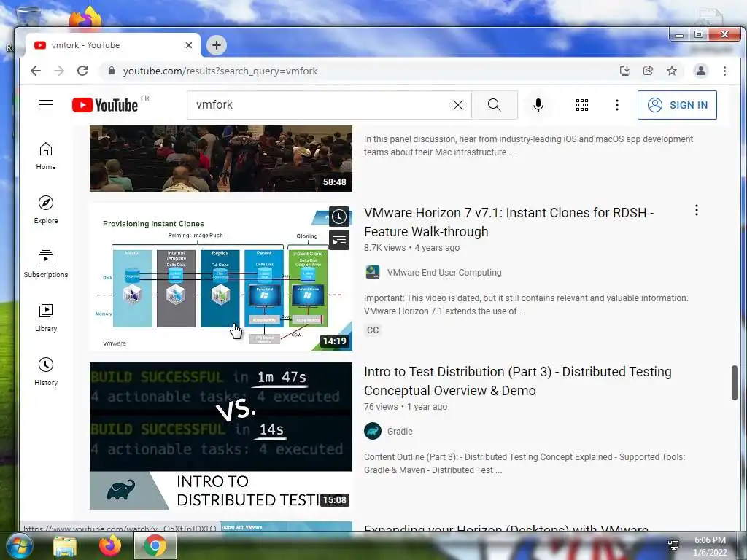Open File Explorer from the taskbar
The height and width of the screenshot is (560, 747).
coord(64,545)
